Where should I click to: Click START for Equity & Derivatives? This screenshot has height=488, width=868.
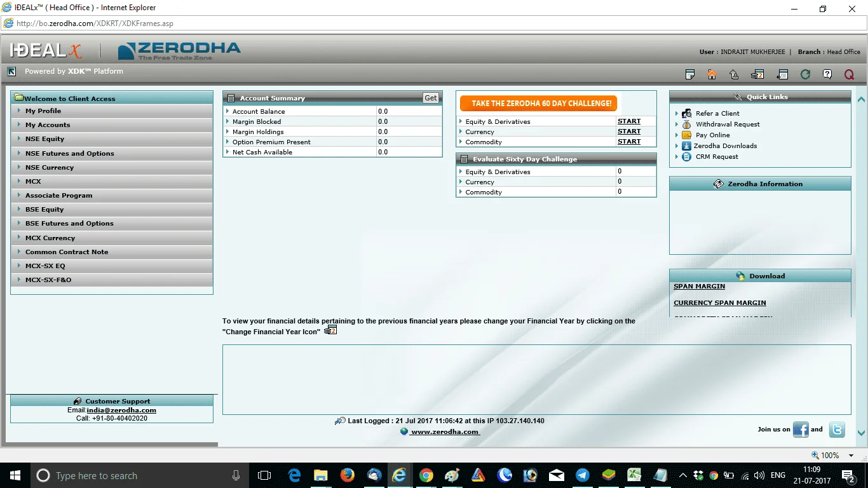coord(629,121)
